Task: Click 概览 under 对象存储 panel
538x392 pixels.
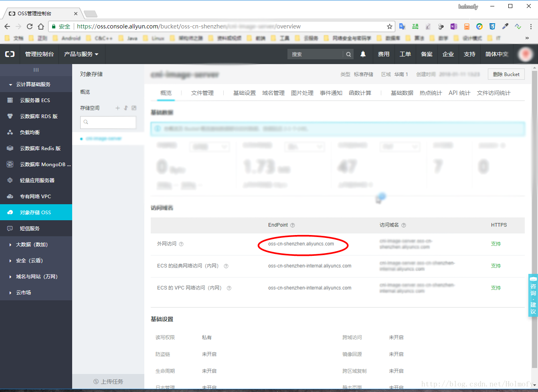Action: coord(85,92)
